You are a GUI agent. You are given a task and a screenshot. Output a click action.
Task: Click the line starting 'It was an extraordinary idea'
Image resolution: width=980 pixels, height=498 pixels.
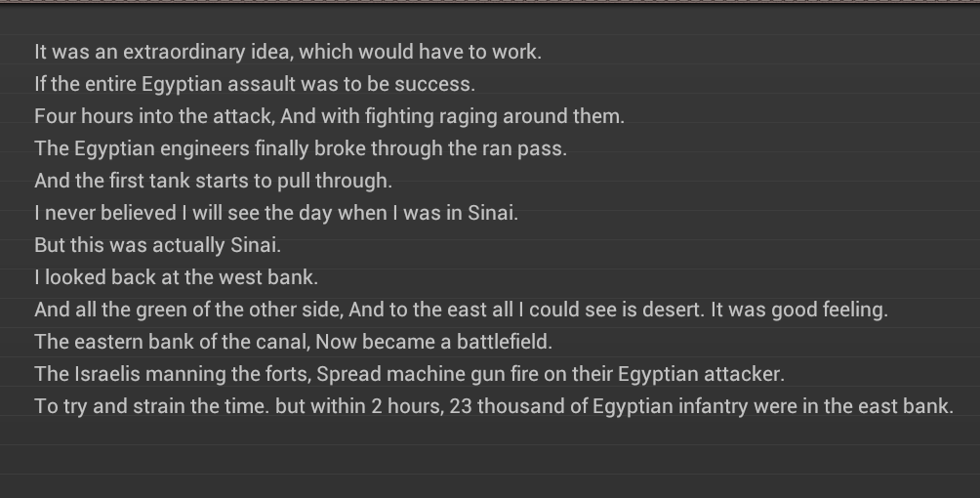coord(288,52)
